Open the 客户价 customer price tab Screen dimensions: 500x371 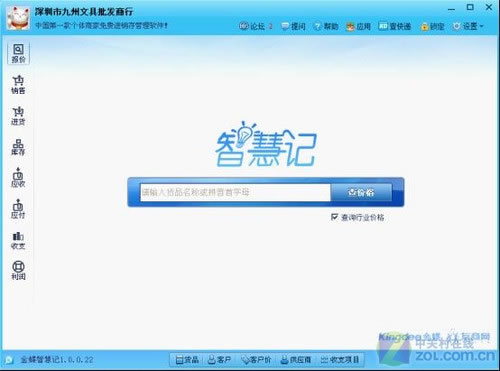click(256, 360)
